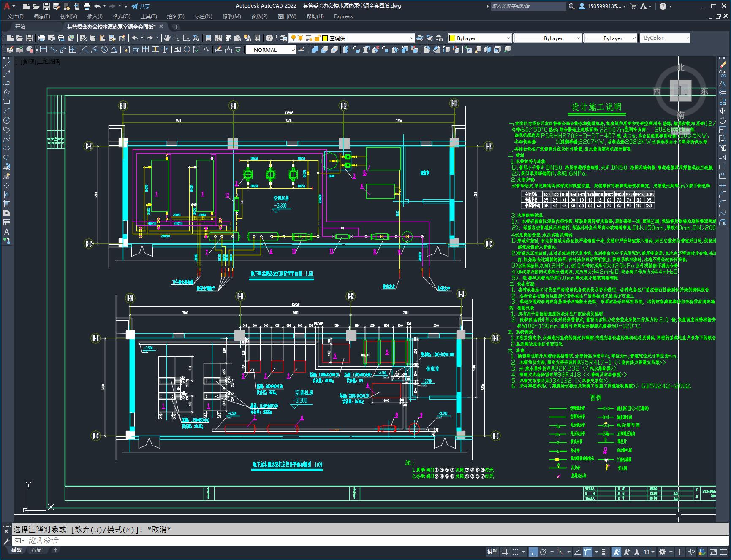Switch to the 布局1 layout tab
The image size is (731, 560).
(38, 550)
